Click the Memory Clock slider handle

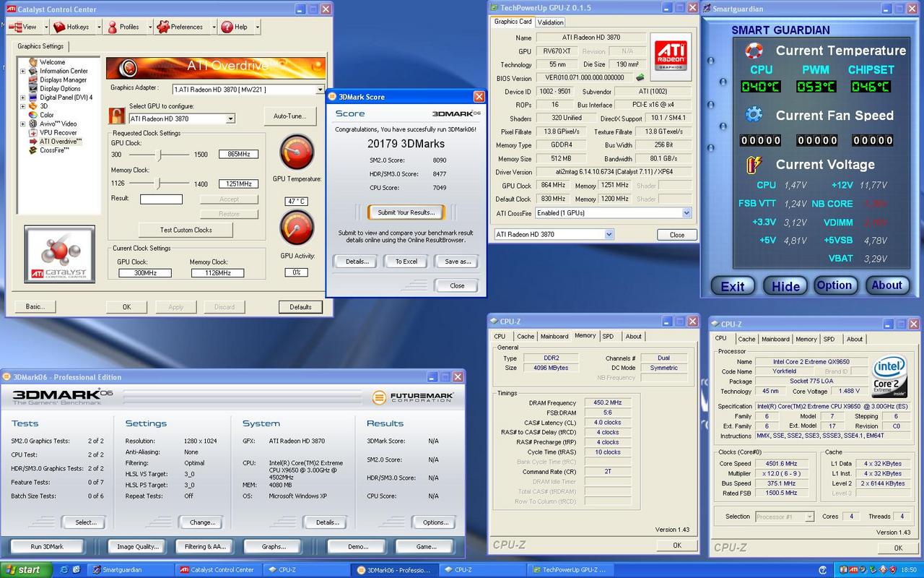[x=159, y=184]
